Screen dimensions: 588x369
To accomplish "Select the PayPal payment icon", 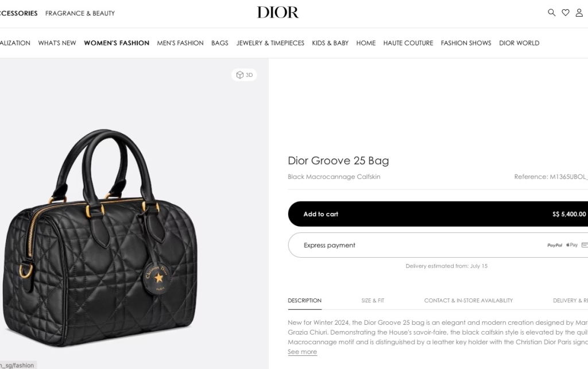I will point(555,246).
